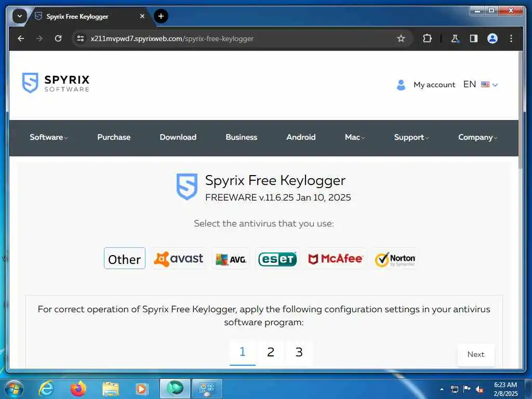Open the tab search dropdown arrow

(x=19, y=16)
